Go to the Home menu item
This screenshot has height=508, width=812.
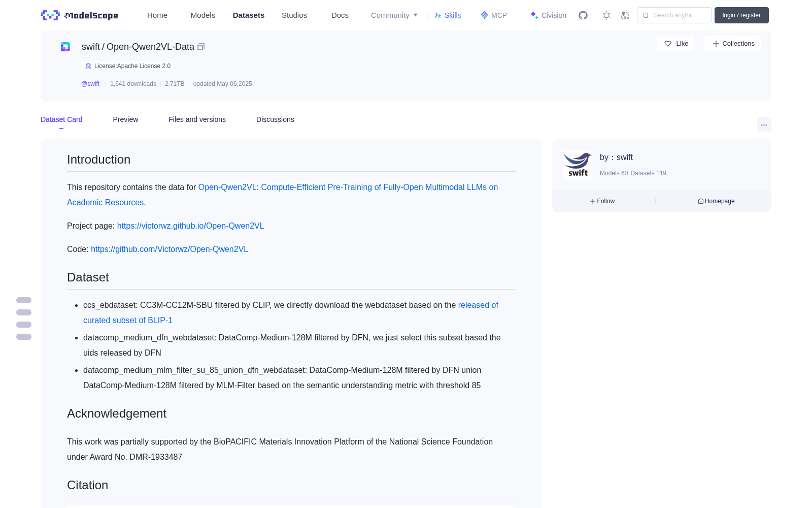pyautogui.click(x=157, y=15)
